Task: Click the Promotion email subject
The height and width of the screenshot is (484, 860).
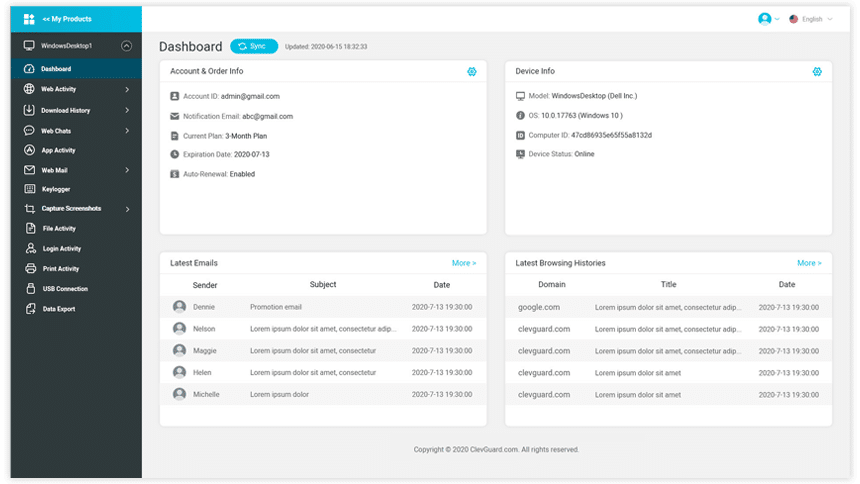Action: 276,307
